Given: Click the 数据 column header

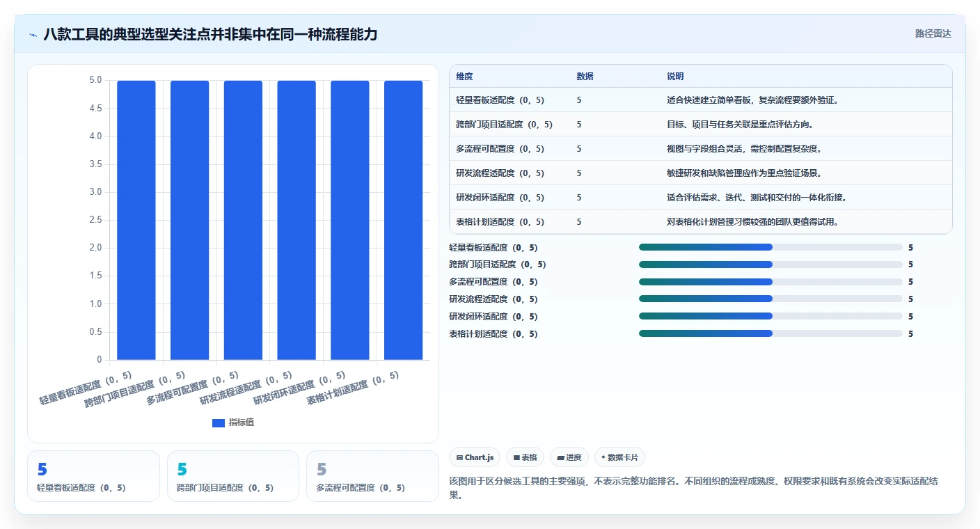Looking at the screenshot, I should [585, 77].
